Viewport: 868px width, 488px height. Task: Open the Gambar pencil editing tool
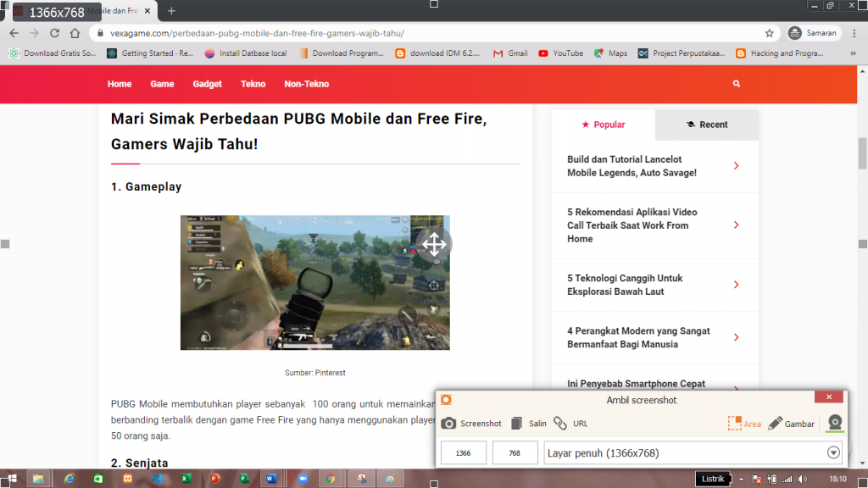pyautogui.click(x=777, y=424)
